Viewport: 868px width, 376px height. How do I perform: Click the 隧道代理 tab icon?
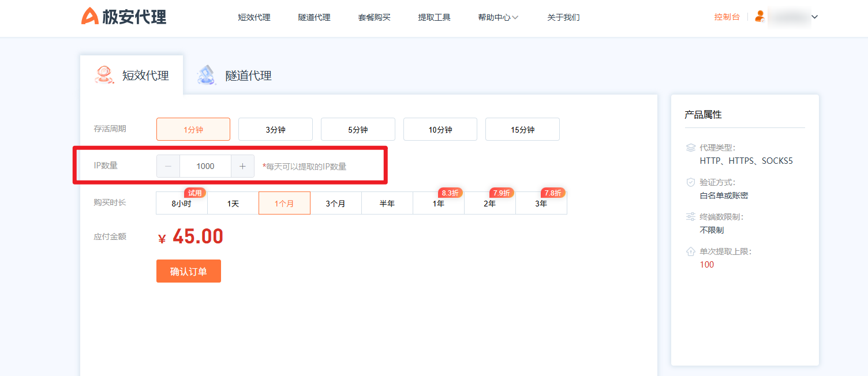click(207, 75)
